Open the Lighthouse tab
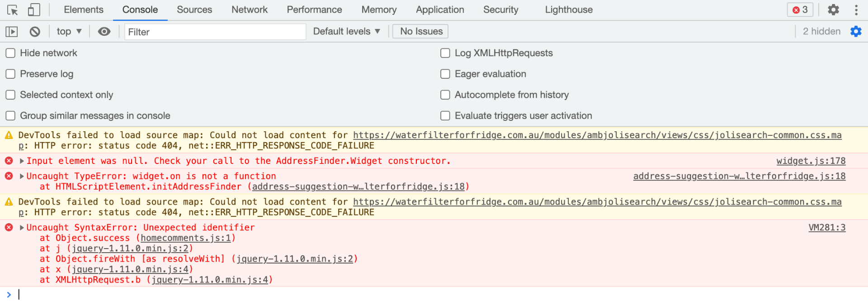Viewport: 868px width, 302px height. pos(568,10)
